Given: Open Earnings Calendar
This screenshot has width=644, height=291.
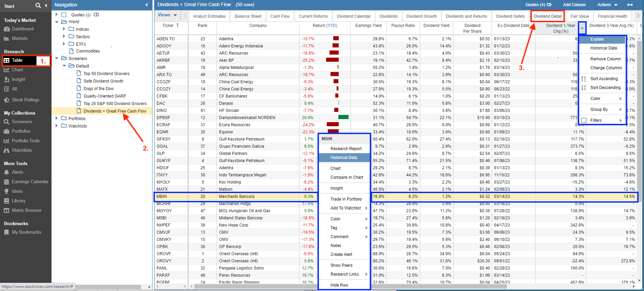Looking at the screenshot, I should 30,182.
